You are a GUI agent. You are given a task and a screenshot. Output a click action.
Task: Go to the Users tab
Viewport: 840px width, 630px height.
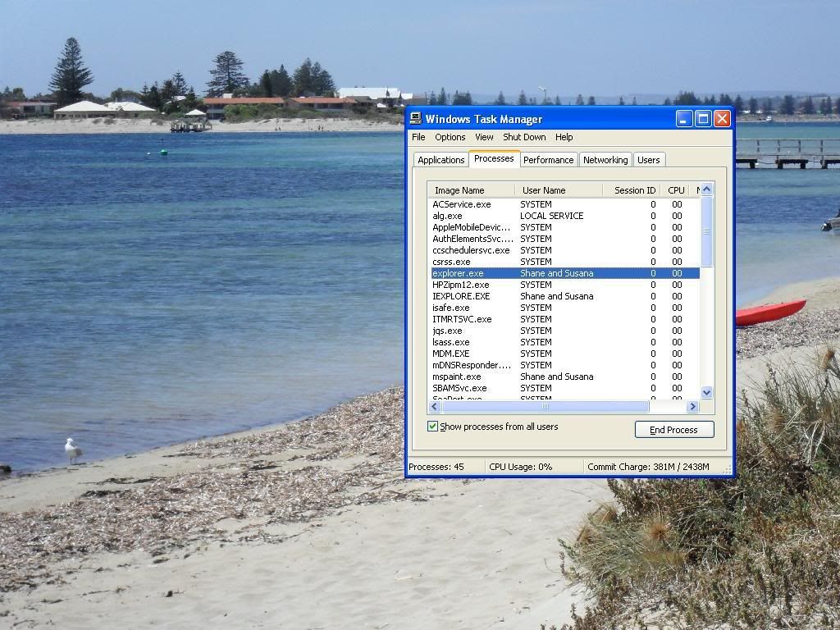(649, 160)
